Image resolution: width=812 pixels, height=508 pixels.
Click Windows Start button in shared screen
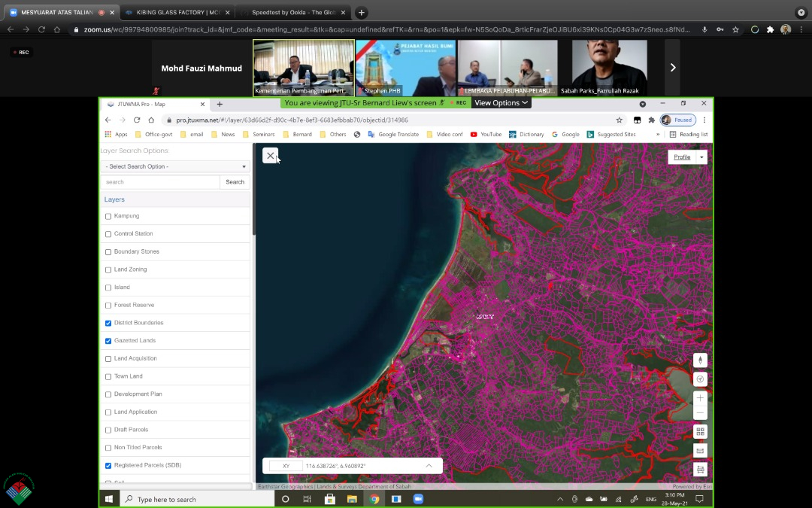pyautogui.click(x=109, y=499)
